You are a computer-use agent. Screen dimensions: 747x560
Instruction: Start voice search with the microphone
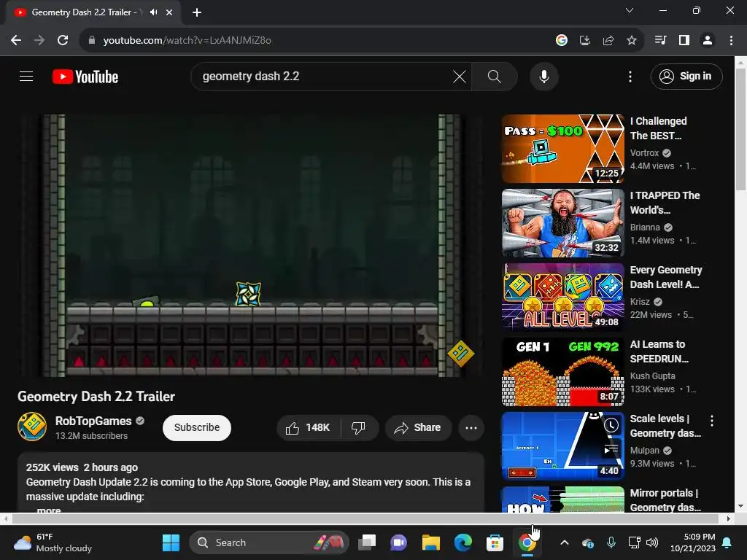click(543, 76)
